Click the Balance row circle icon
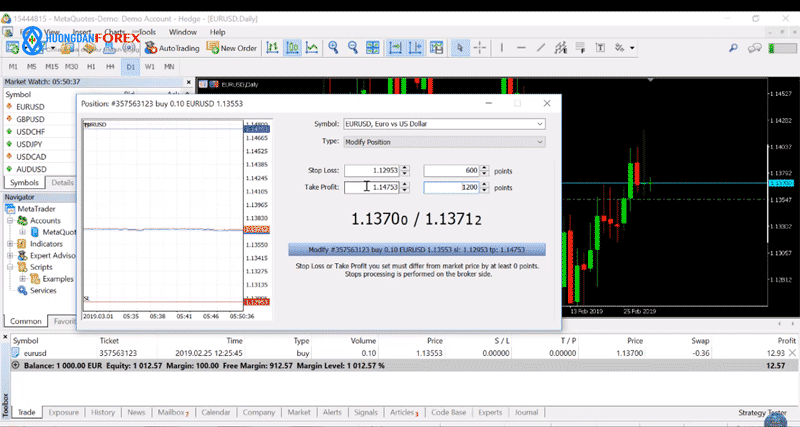This screenshot has width=800, height=427. click(x=15, y=365)
